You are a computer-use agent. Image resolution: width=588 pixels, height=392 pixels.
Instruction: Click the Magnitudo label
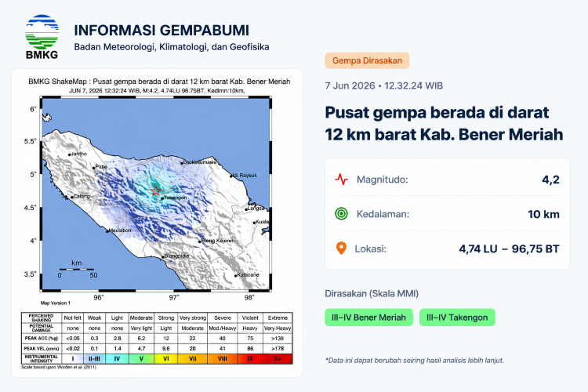click(x=382, y=180)
